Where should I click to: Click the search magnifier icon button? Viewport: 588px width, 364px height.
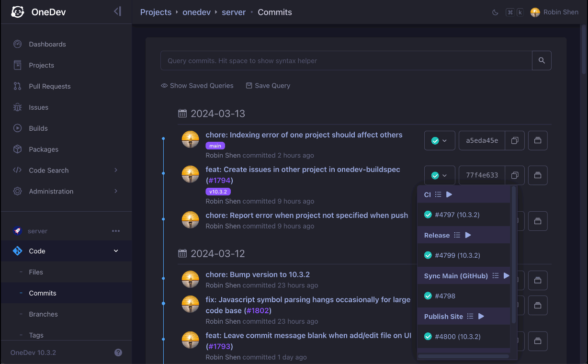[x=542, y=61]
